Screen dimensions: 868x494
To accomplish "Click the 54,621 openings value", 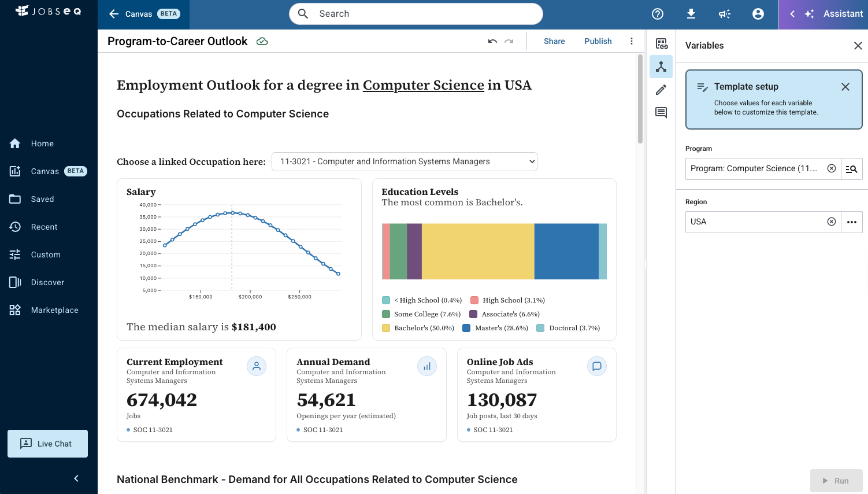I will (x=327, y=400).
